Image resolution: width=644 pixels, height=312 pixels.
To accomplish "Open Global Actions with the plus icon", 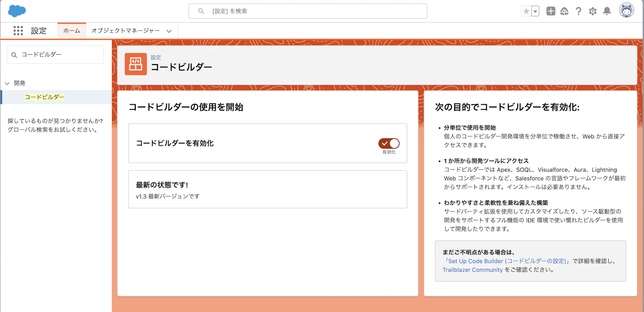I will point(551,11).
